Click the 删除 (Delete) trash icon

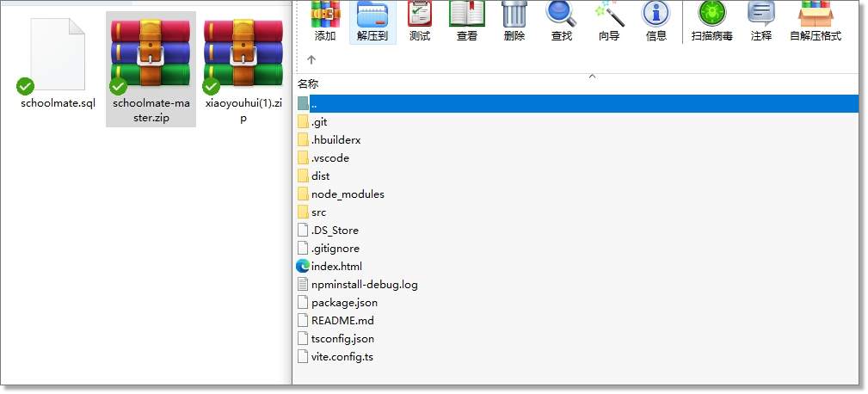(x=514, y=15)
